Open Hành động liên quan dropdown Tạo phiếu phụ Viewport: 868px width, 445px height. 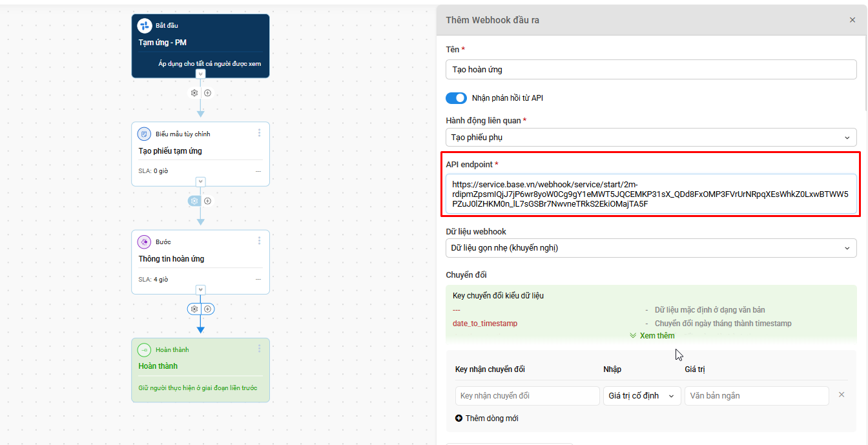click(651, 138)
